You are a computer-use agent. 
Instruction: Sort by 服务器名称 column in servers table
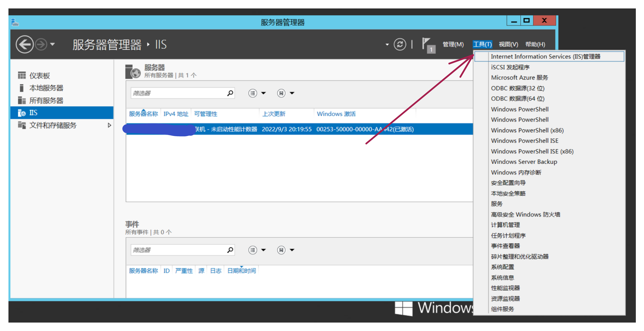click(x=143, y=114)
